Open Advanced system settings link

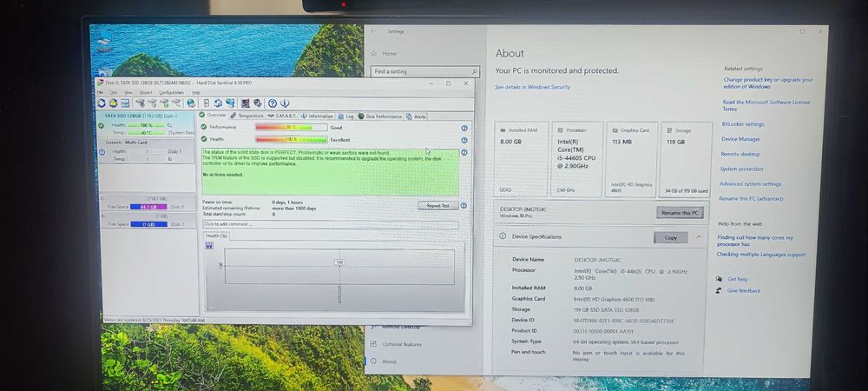coord(750,184)
